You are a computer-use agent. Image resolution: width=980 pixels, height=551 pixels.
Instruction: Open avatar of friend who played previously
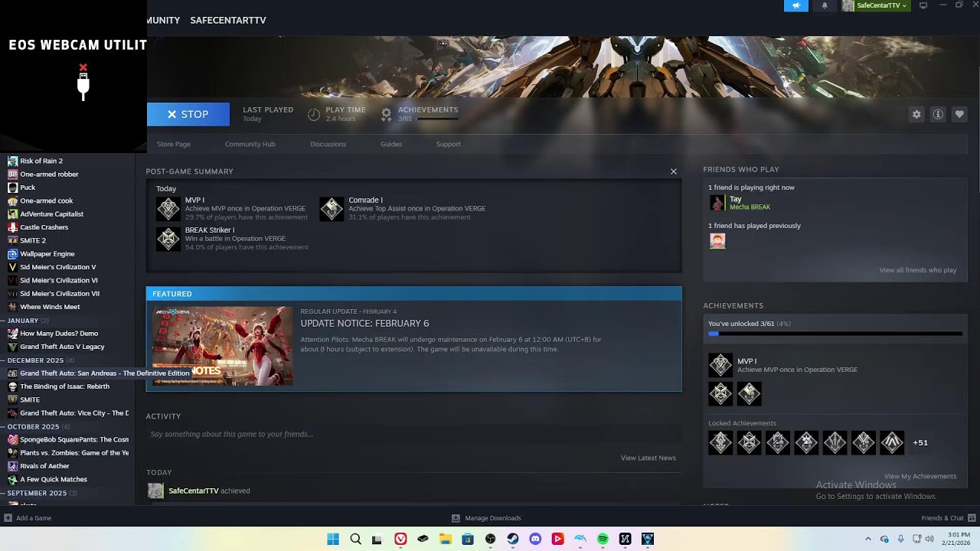717,241
